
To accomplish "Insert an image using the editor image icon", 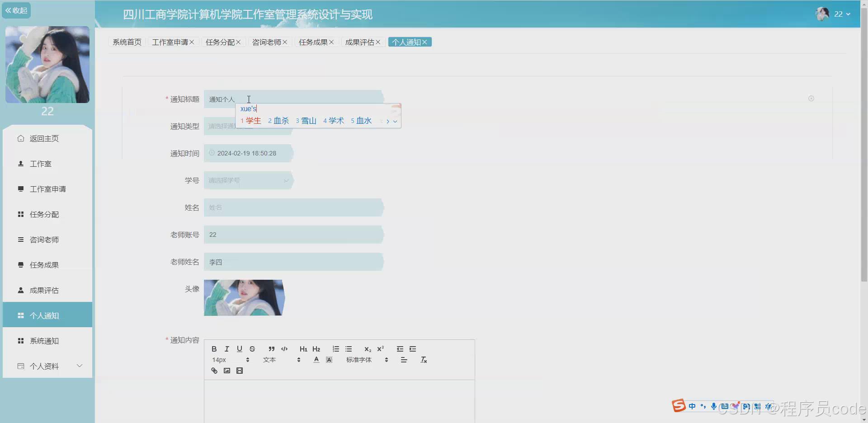I will [x=226, y=371].
